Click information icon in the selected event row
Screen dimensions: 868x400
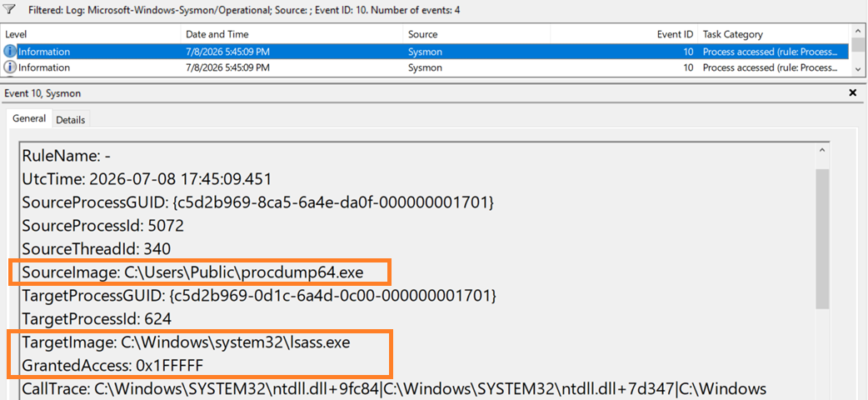tap(11, 52)
